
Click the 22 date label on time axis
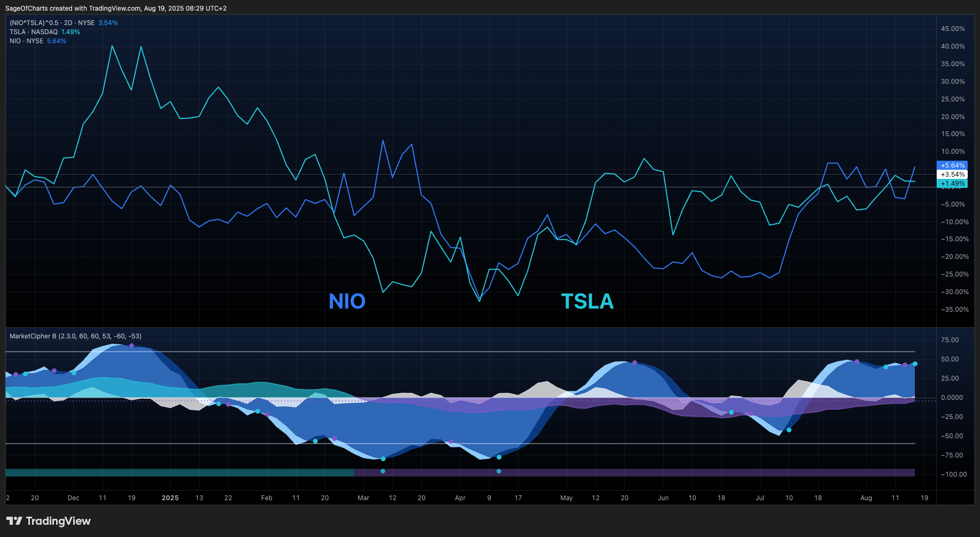(x=228, y=498)
